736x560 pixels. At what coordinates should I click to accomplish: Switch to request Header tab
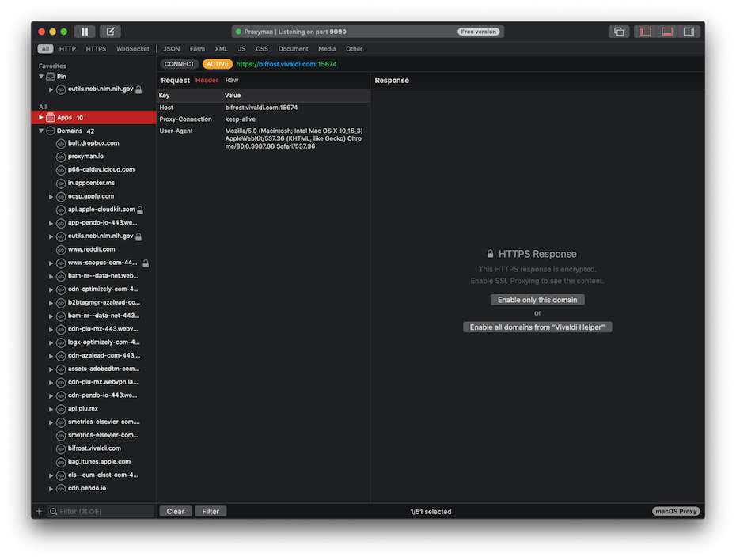point(207,80)
